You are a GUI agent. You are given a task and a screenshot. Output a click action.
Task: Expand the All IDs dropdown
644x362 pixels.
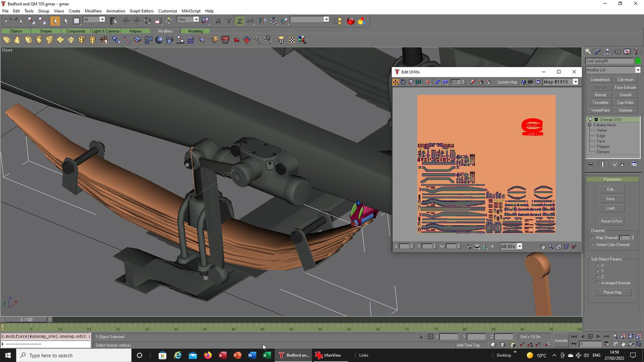(x=519, y=246)
